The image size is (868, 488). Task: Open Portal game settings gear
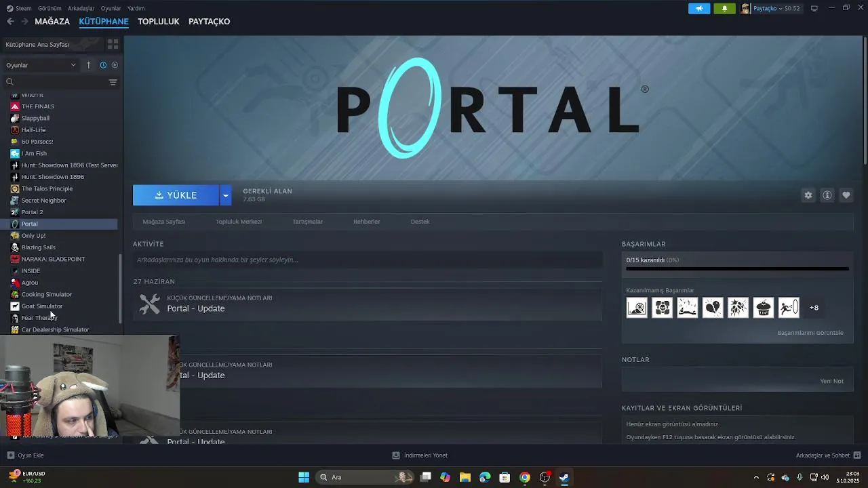pos(808,195)
